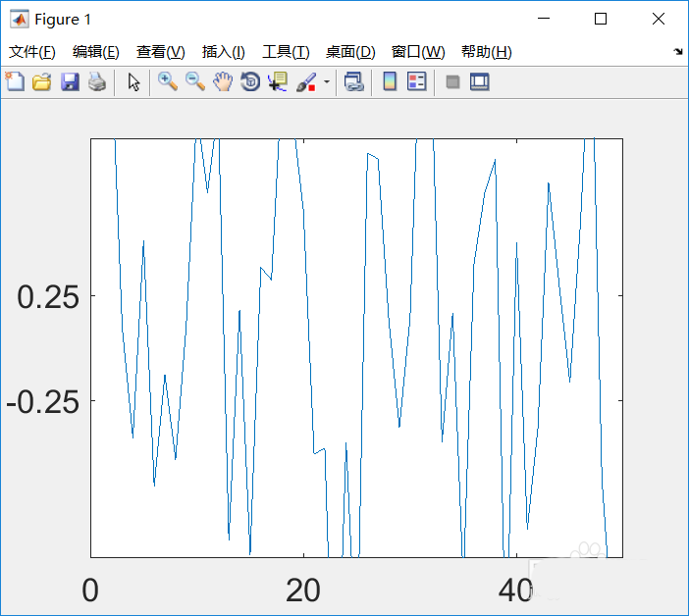Viewport: 689px width, 616px height.
Task: Insert a colorbar from the toolbar
Action: (390, 82)
